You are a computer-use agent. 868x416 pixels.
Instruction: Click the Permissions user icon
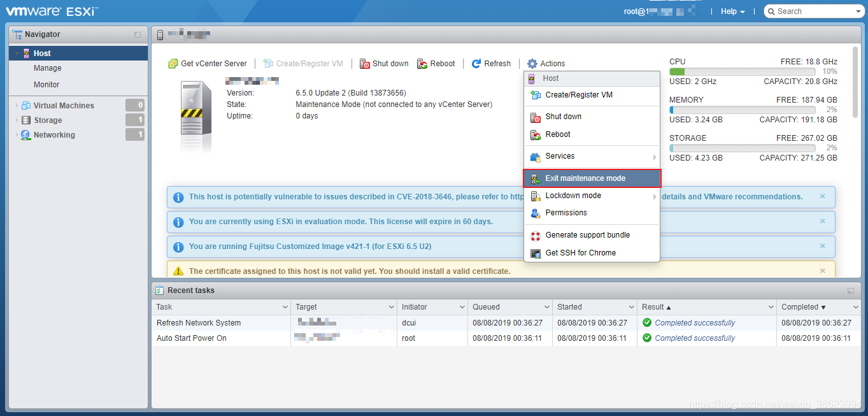pyautogui.click(x=536, y=213)
